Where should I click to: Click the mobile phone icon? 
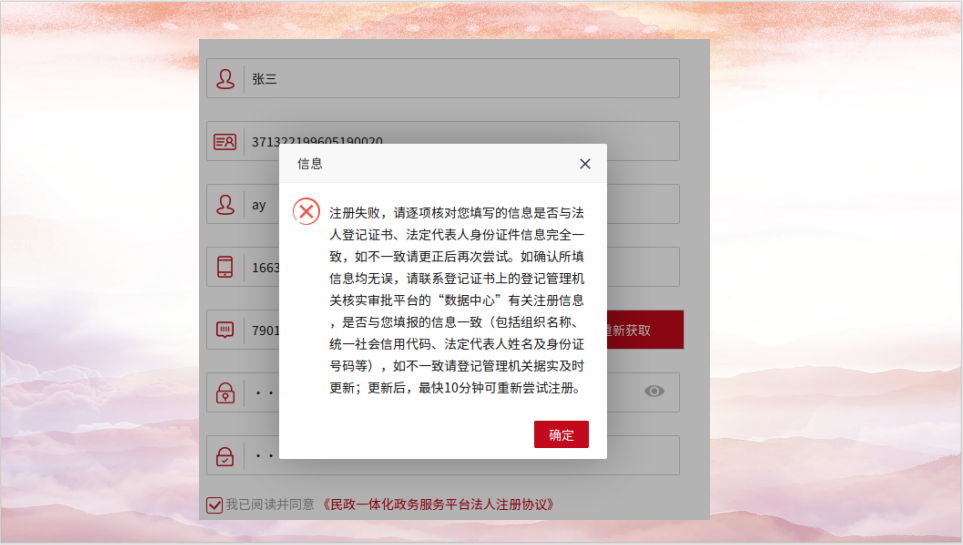click(x=226, y=267)
